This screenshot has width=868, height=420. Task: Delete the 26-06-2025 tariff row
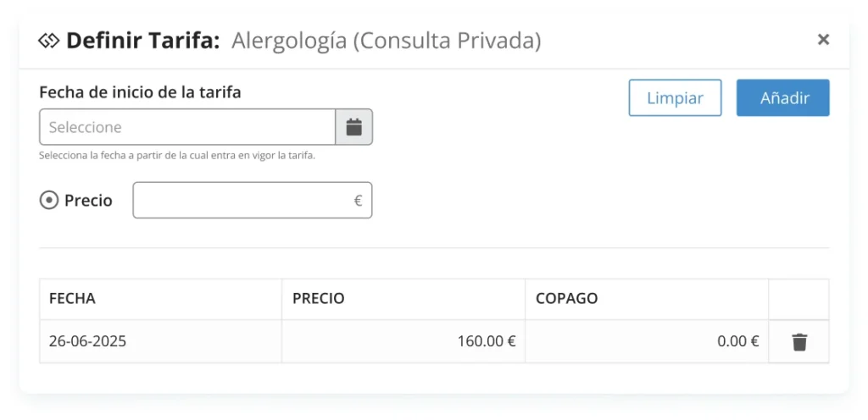coord(799,342)
